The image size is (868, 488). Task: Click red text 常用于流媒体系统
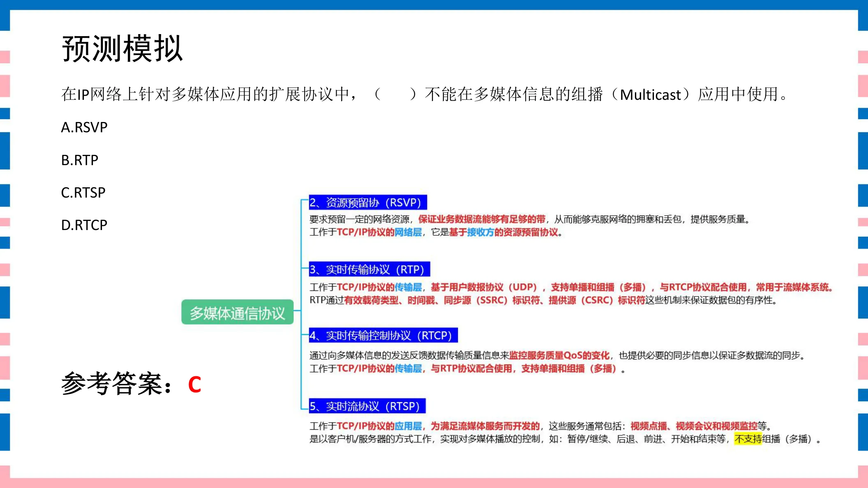(792, 287)
